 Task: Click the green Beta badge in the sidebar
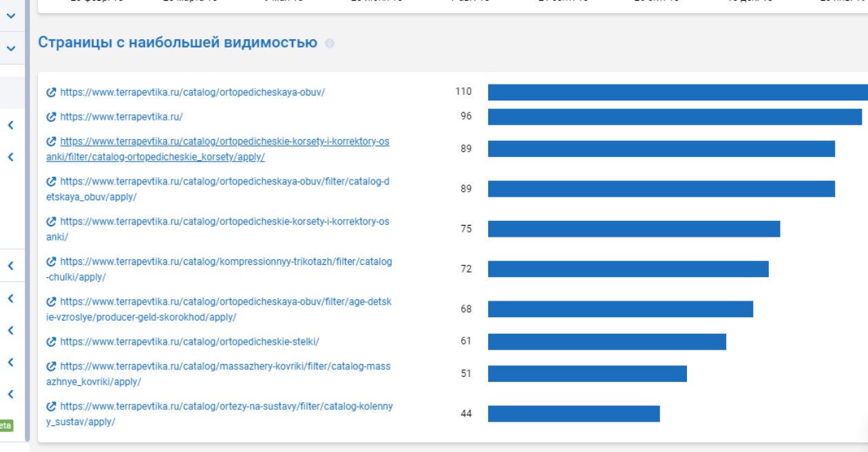(x=6, y=425)
